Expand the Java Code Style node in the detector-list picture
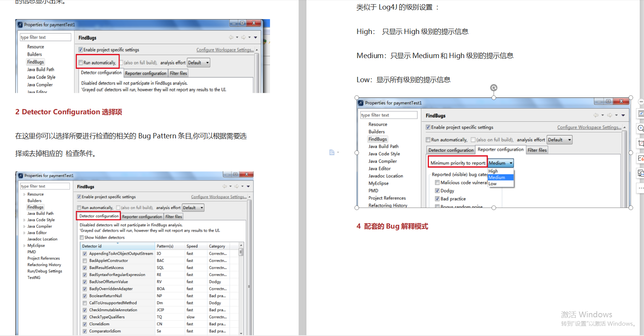The image size is (644, 336). 24,220
